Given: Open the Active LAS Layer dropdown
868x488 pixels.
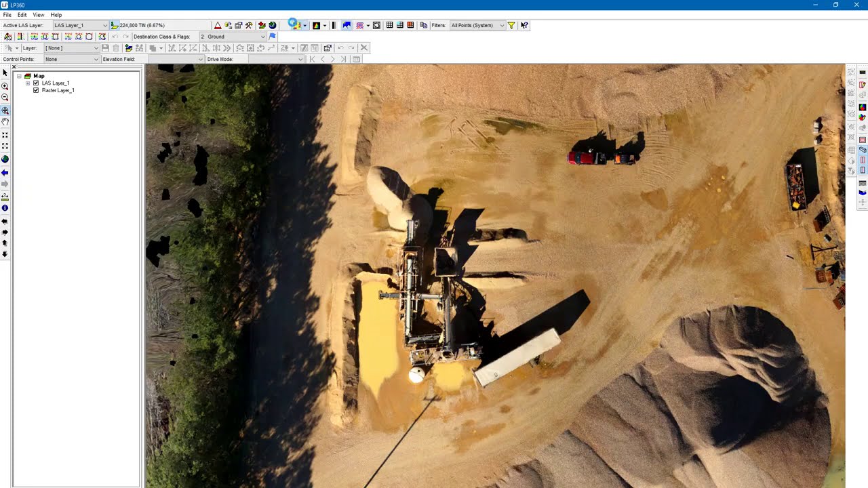Looking at the screenshot, I should (x=81, y=26).
